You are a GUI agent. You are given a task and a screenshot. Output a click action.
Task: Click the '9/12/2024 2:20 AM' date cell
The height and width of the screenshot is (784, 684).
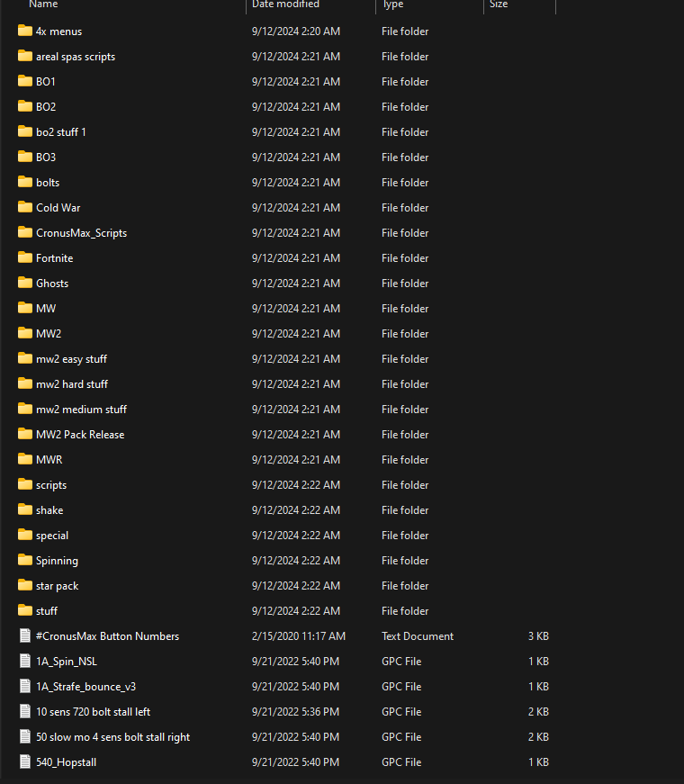coord(296,31)
